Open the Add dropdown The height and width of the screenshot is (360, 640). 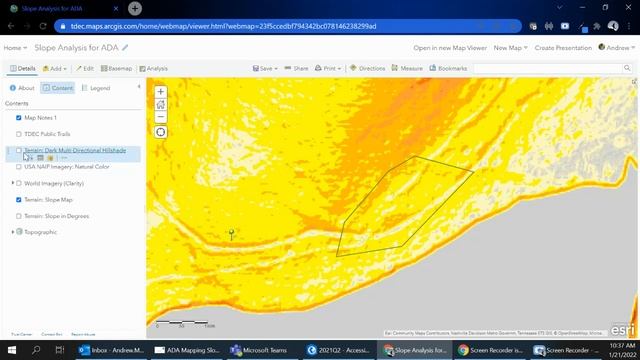pos(54,69)
